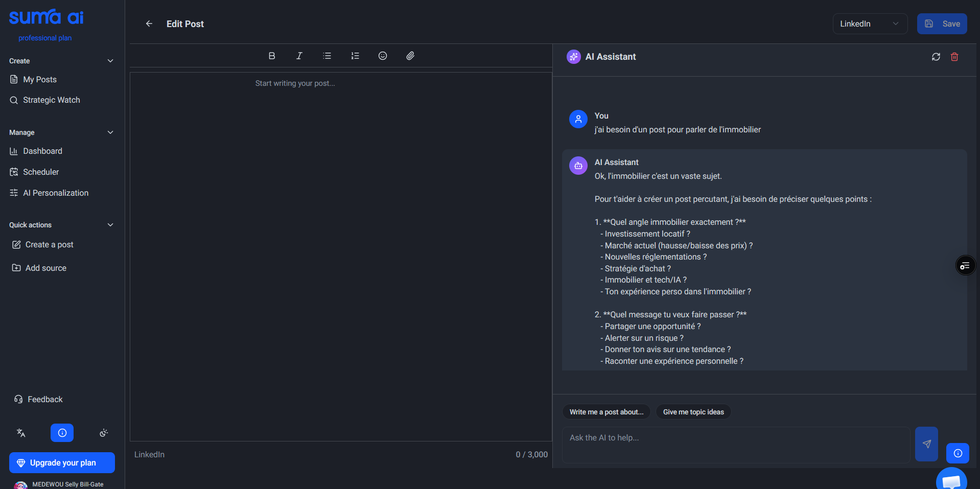
Task: Toggle bold formatting in the editor toolbar
Action: (x=272, y=56)
